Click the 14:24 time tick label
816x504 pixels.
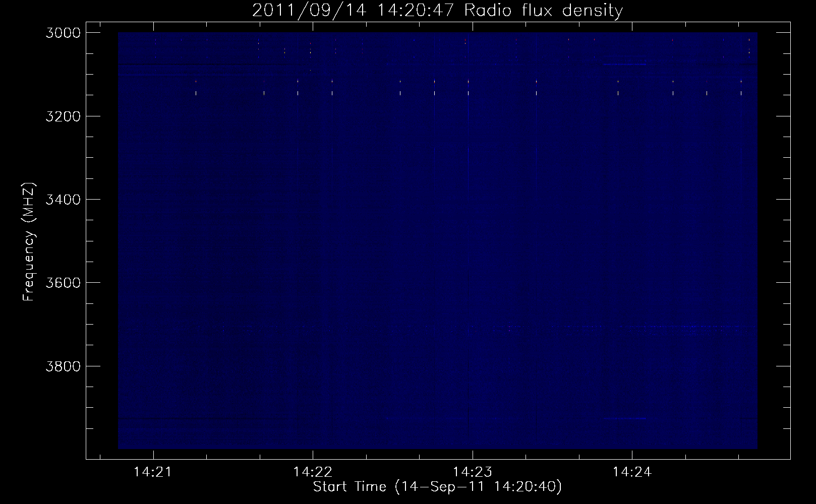coord(632,472)
